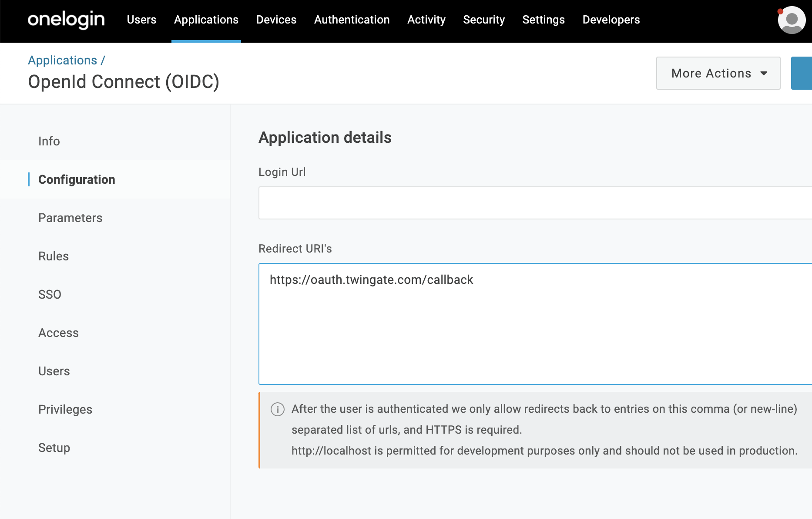This screenshot has height=519, width=812.
Task: Open the Users tab in sidebar
Action: 54,371
